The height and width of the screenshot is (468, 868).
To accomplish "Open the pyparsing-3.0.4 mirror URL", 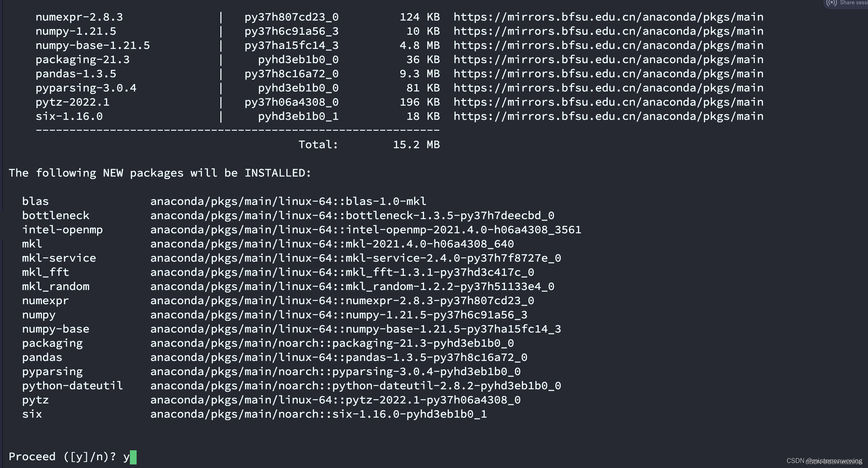I will [x=609, y=88].
